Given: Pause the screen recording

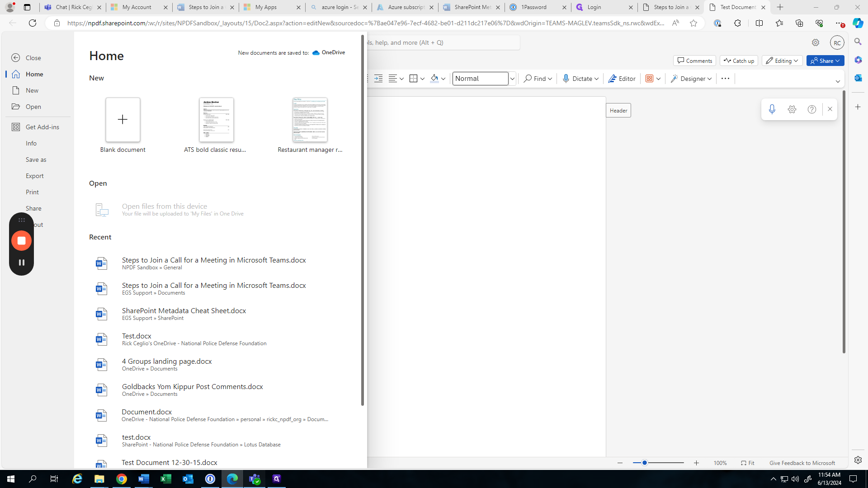Looking at the screenshot, I should click(x=21, y=263).
